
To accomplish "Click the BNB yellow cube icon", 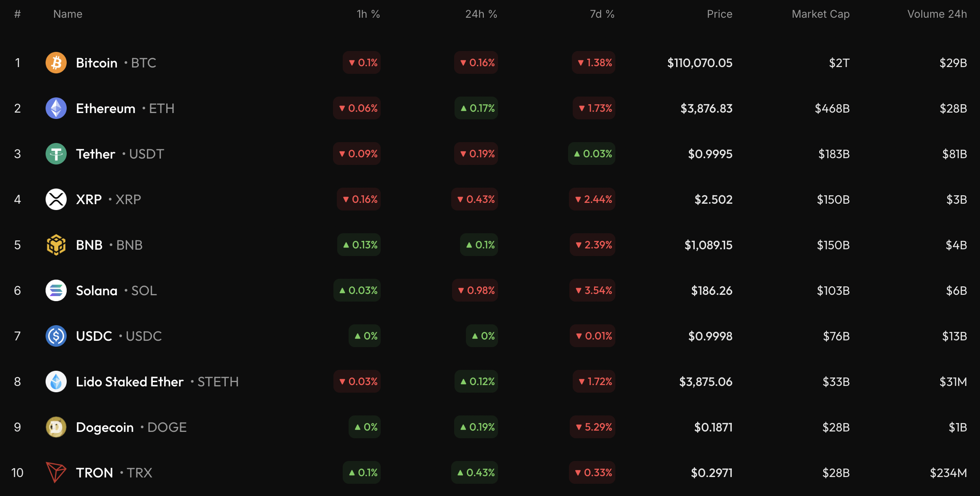I will coord(56,245).
